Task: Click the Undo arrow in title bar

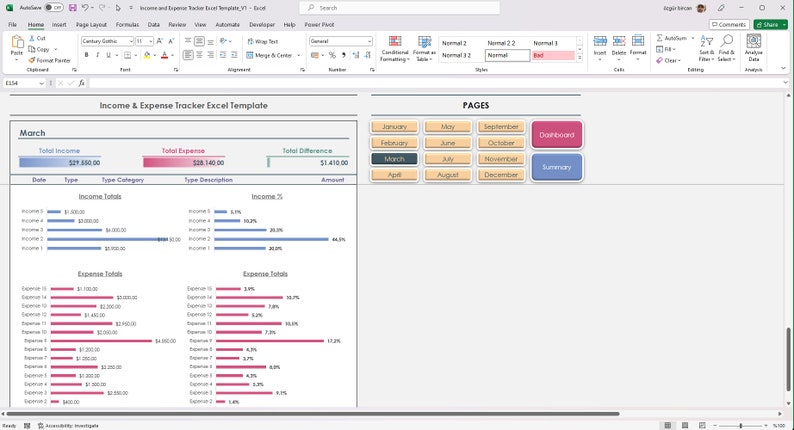Action: (x=85, y=8)
